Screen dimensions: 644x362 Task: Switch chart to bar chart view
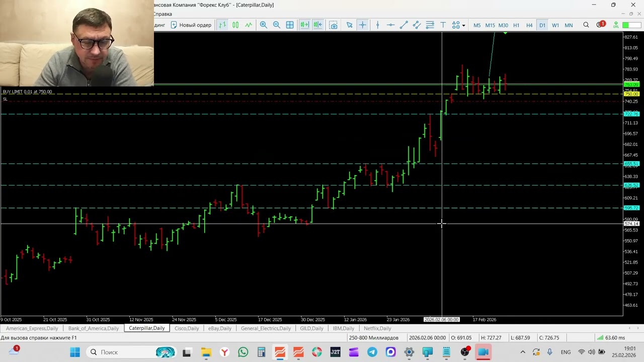coord(222,25)
